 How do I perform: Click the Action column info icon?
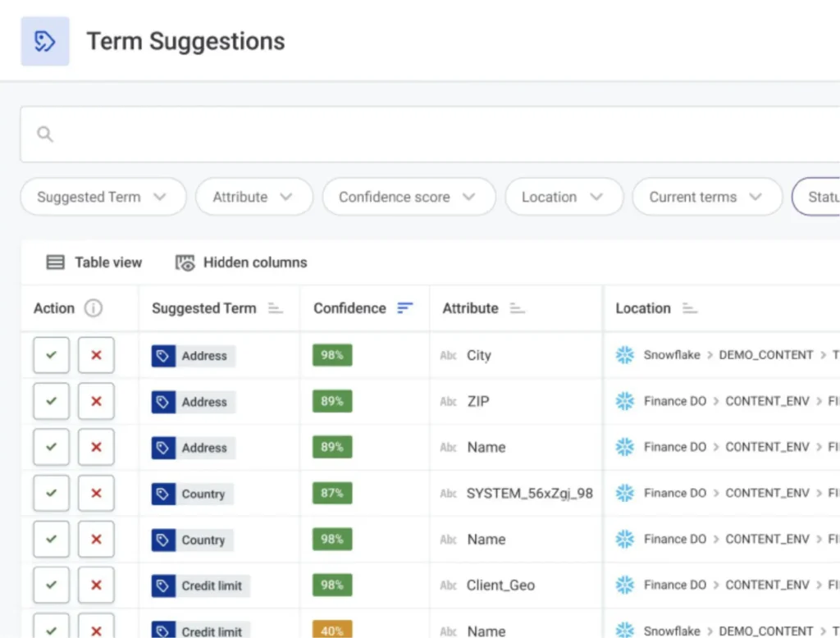[94, 308]
